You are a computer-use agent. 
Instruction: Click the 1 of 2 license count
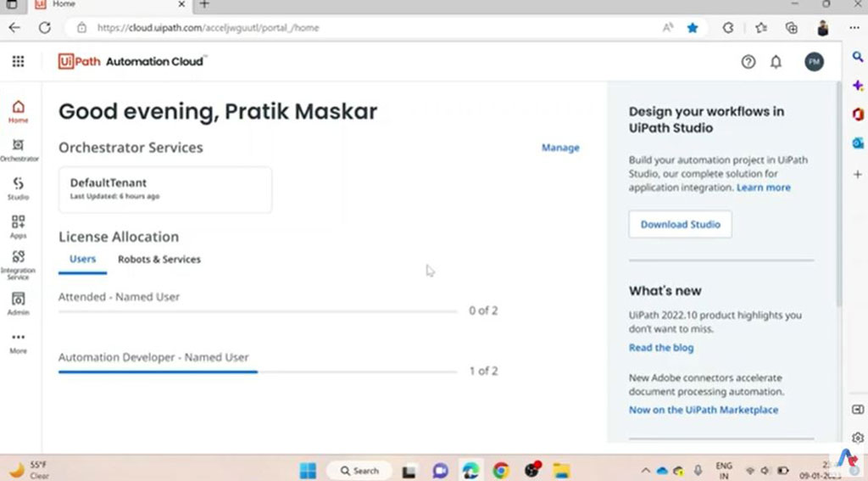[x=483, y=371]
